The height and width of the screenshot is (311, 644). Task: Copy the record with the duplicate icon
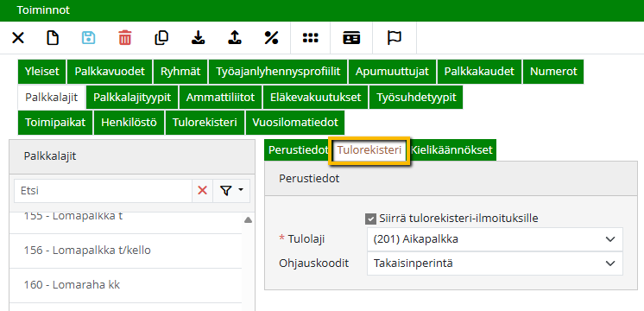pos(161,38)
